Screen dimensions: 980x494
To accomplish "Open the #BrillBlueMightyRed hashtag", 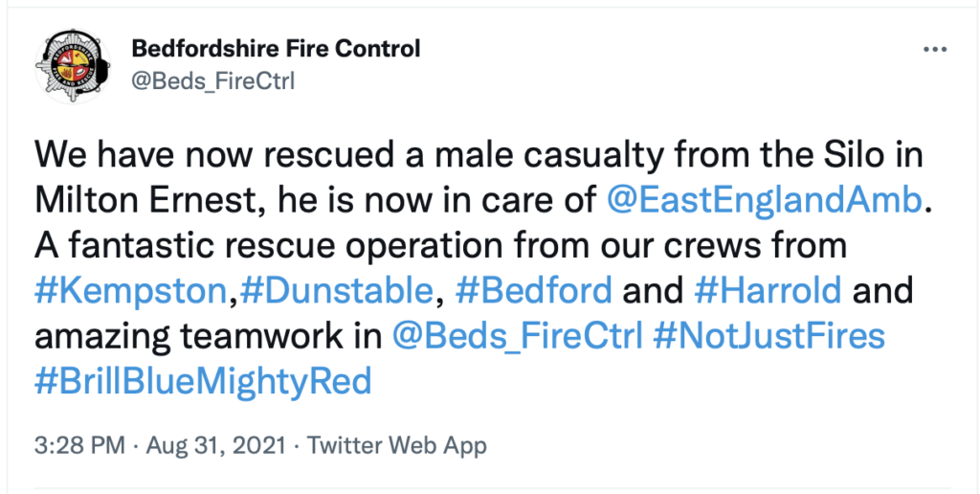I will pos(203,381).
